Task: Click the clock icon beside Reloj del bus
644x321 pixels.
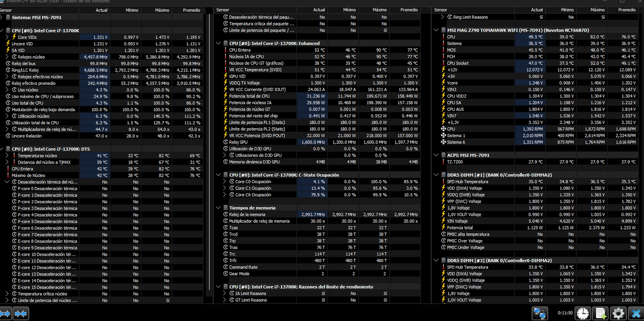Action: [x=8, y=63]
